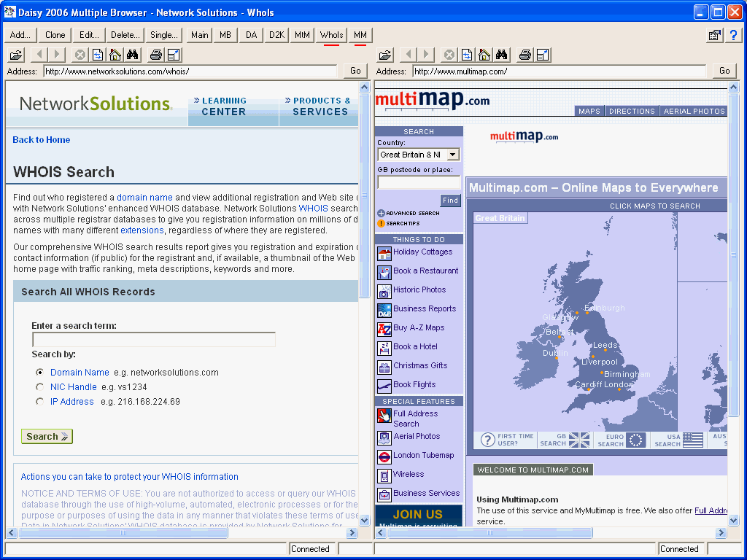Screen dimensions: 747x560
Task: Click the Book Flights airplane icon
Action: 384,386
